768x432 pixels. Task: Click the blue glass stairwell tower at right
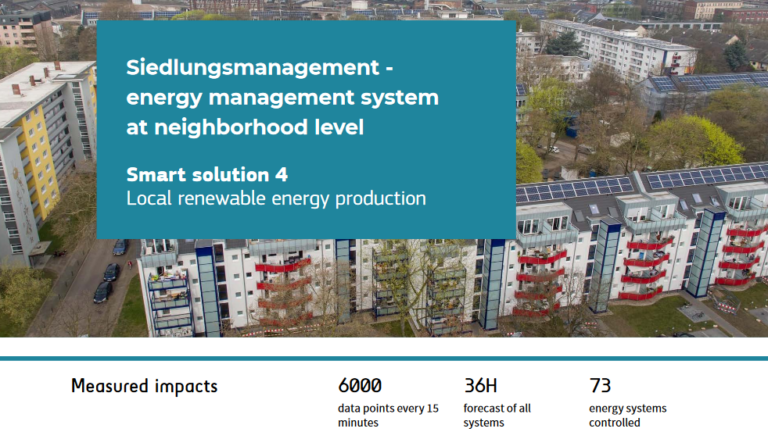(x=704, y=252)
